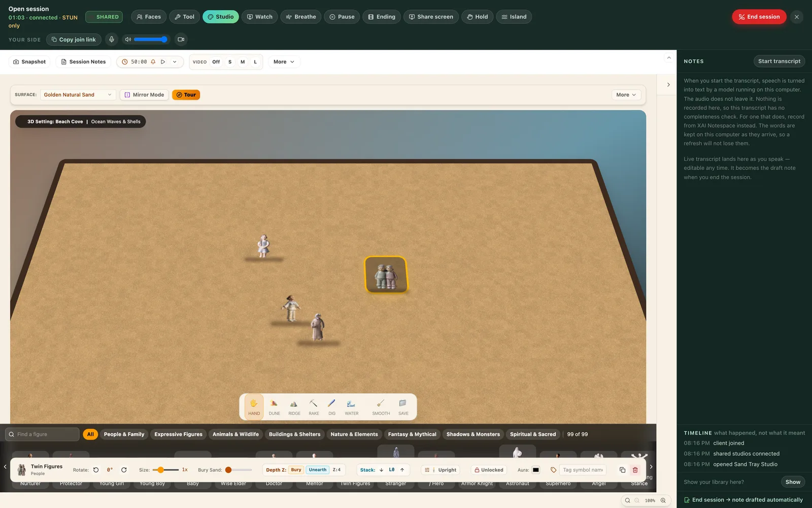Toggle Mirror Mode

(x=145, y=95)
